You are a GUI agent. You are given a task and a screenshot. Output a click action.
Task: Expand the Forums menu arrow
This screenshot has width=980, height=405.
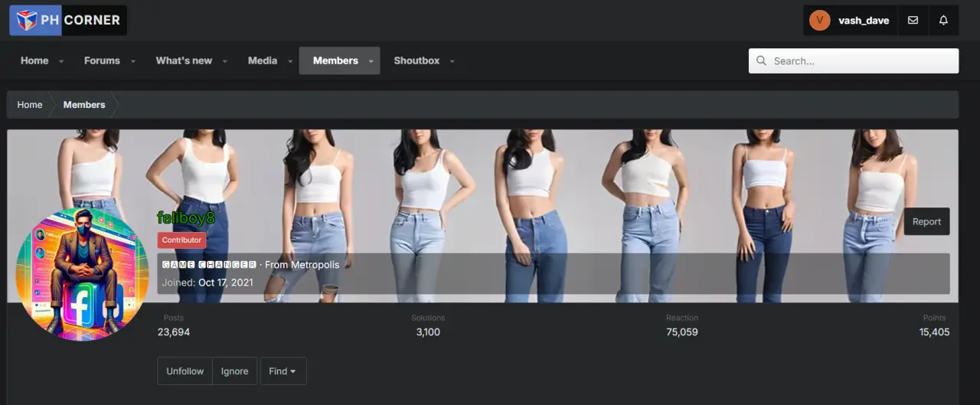[x=132, y=61]
